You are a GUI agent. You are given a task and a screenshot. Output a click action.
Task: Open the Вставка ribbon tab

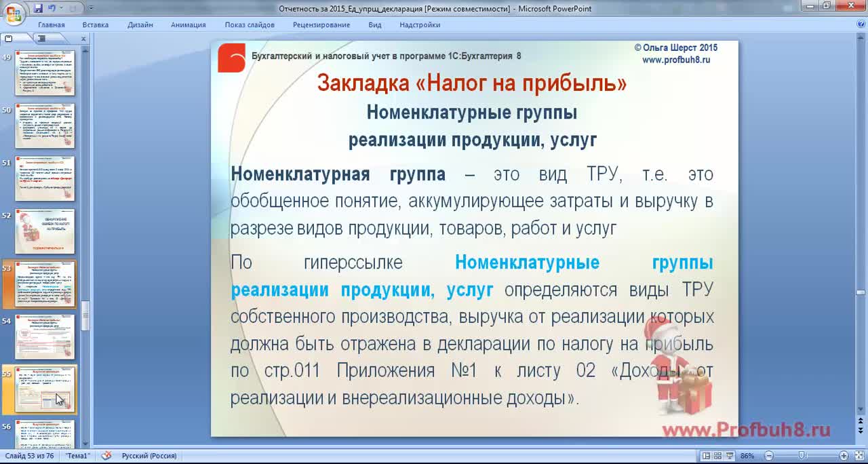pos(95,25)
